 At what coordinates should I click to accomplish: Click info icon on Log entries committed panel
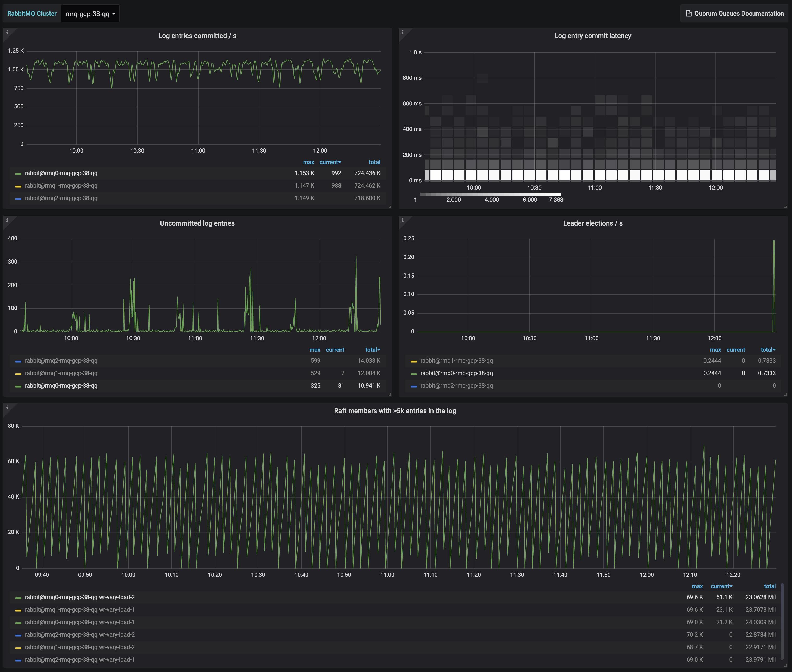(x=7, y=33)
